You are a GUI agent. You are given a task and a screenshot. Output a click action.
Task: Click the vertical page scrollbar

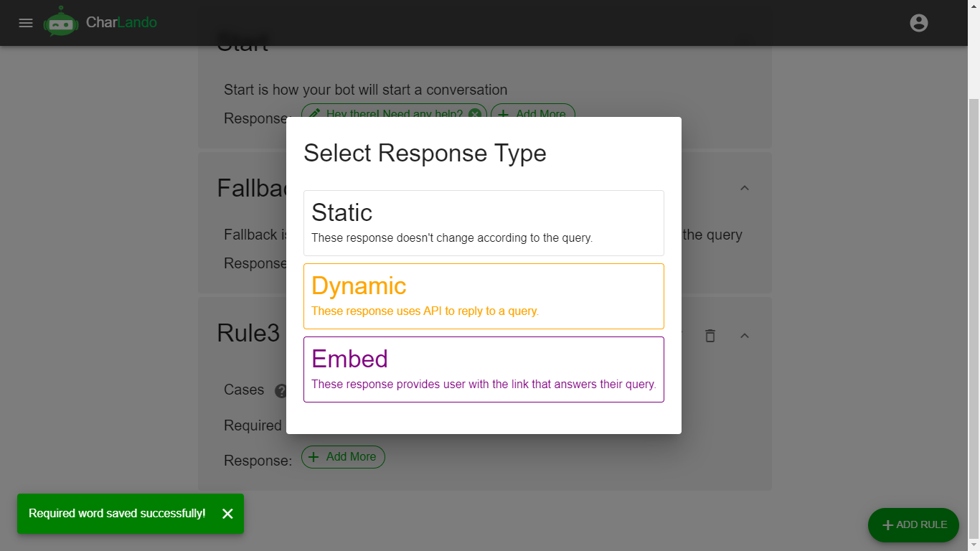coord(974,287)
